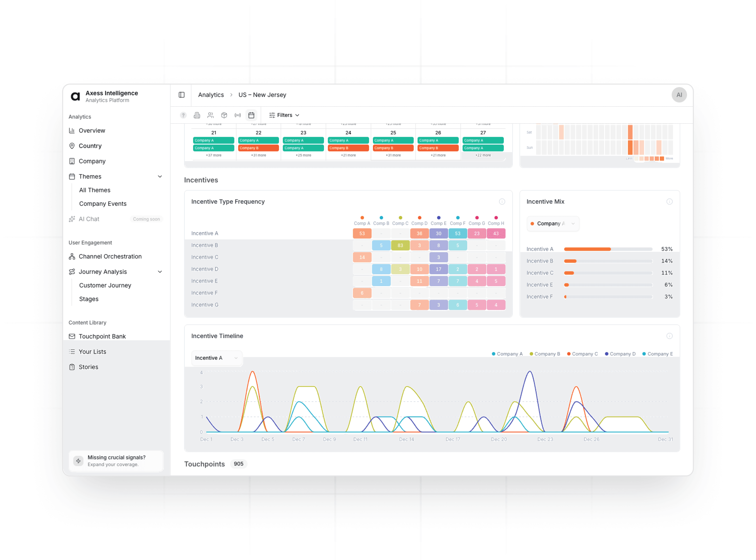Select the people audience toolbar icon
This screenshot has height=560, width=756.
point(210,115)
